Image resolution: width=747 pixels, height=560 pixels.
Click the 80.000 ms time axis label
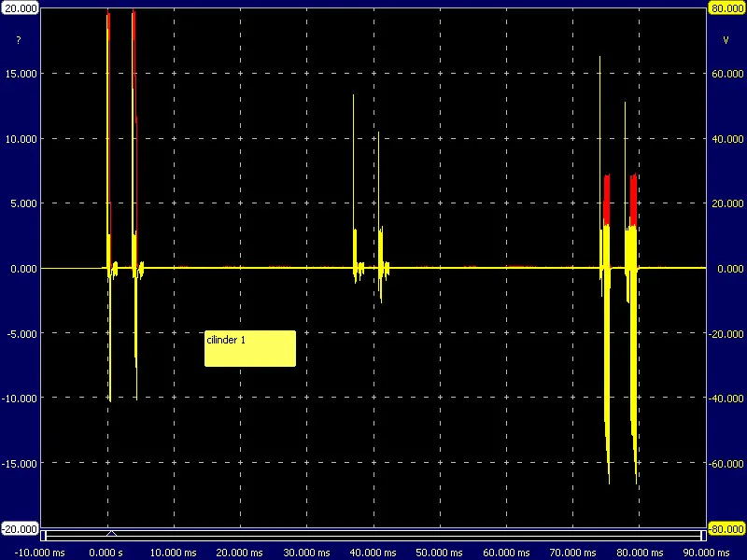tap(639, 553)
